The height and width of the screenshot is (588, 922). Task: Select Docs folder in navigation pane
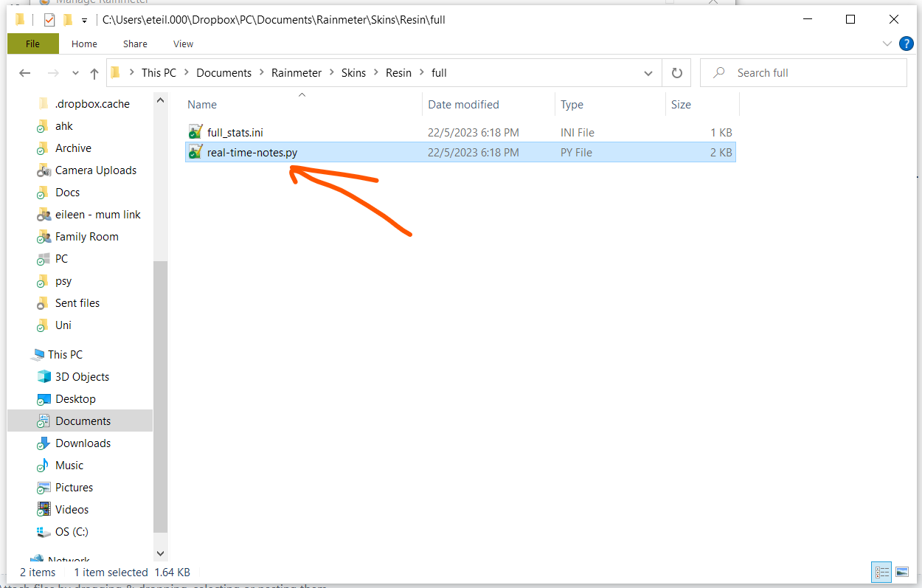point(67,193)
